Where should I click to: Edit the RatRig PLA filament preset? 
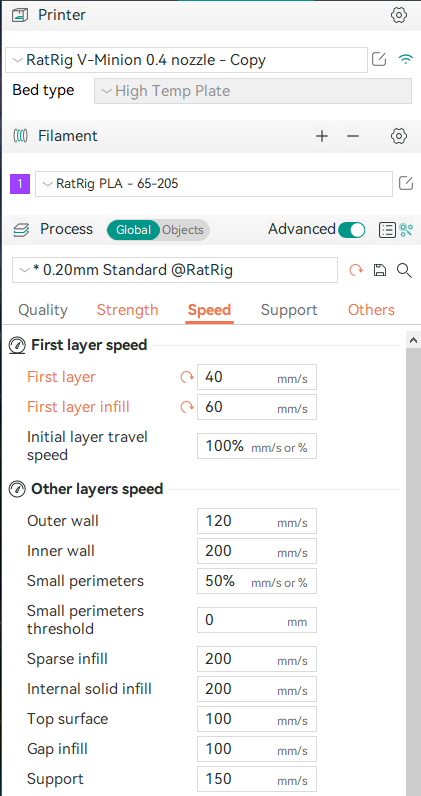[x=406, y=183]
